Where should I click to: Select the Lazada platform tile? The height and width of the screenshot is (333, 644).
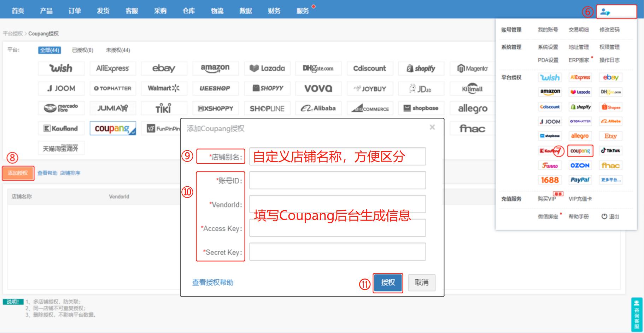(x=267, y=68)
